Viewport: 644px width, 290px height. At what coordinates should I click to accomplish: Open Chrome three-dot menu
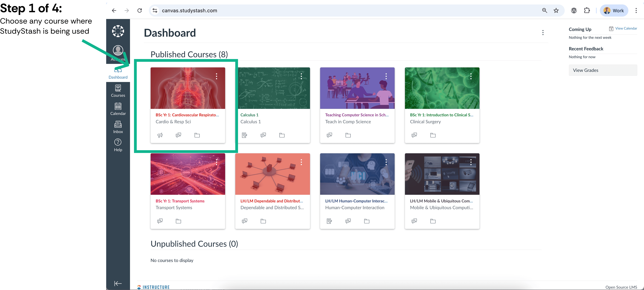coord(636,11)
